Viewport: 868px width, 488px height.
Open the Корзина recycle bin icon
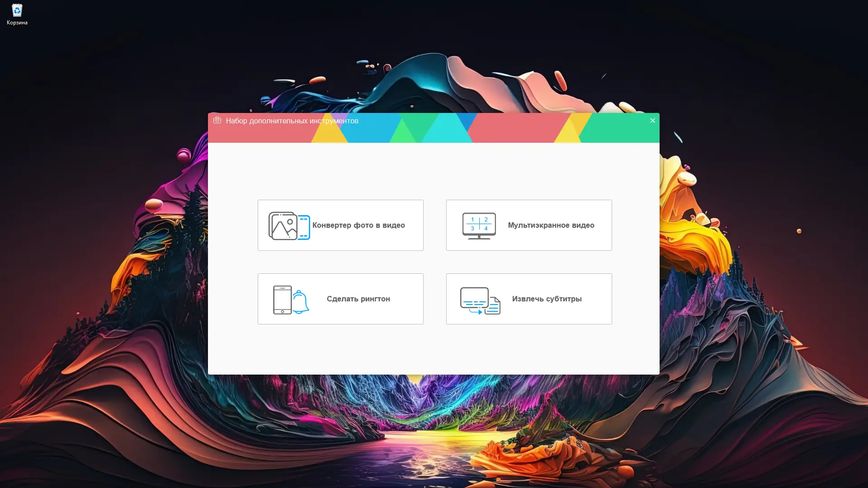click(x=17, y=10)
